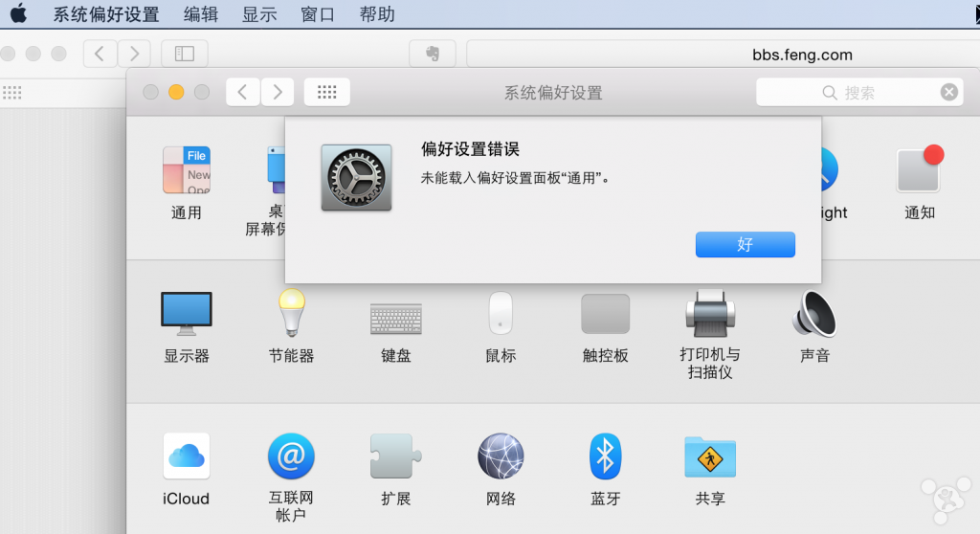The image size is (980, 534).
Task: Click the partially hidden Spotlight pane icon
Action: coord(830,169)
